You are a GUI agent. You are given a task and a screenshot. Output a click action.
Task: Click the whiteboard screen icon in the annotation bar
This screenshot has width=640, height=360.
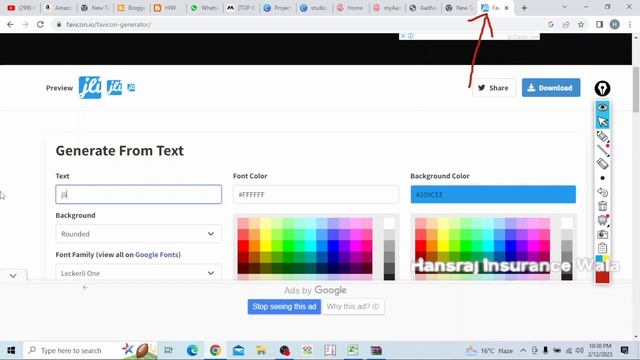(602, 220)
